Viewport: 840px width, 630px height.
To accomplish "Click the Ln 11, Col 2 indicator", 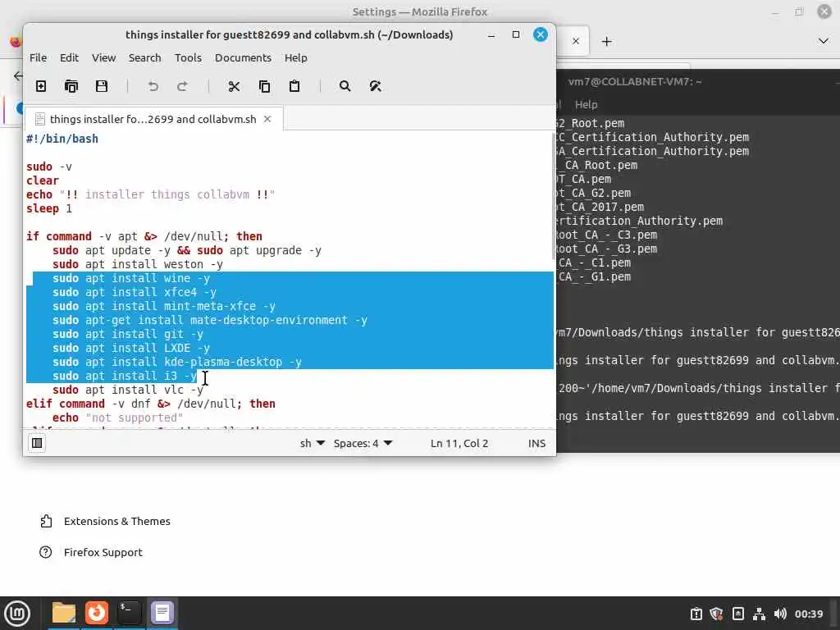I will 459,443.
